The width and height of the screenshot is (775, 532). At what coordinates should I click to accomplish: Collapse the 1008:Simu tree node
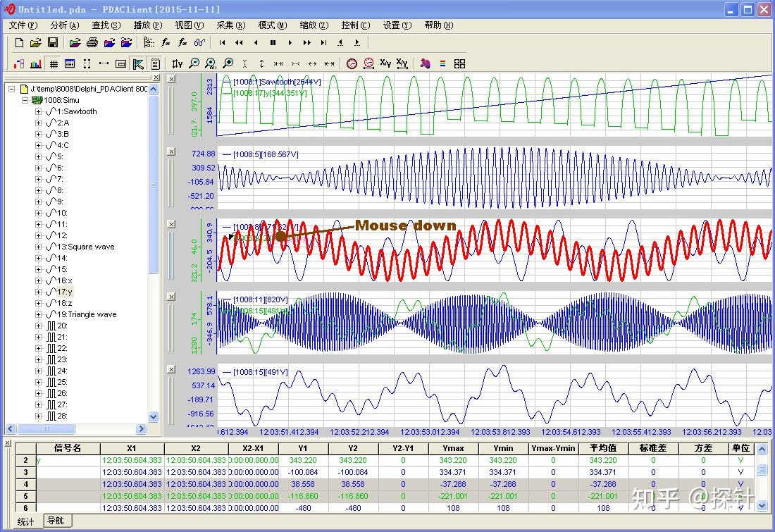tap(25, 100)
